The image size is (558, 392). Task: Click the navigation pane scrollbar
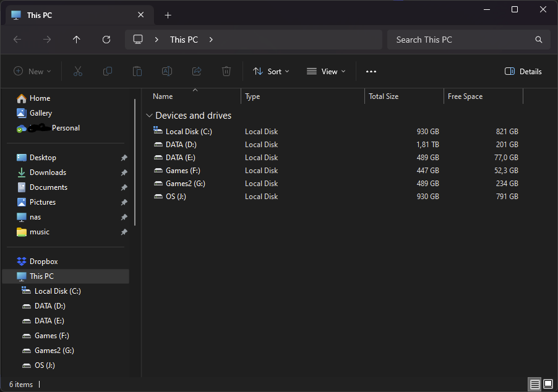coord(135,162)
